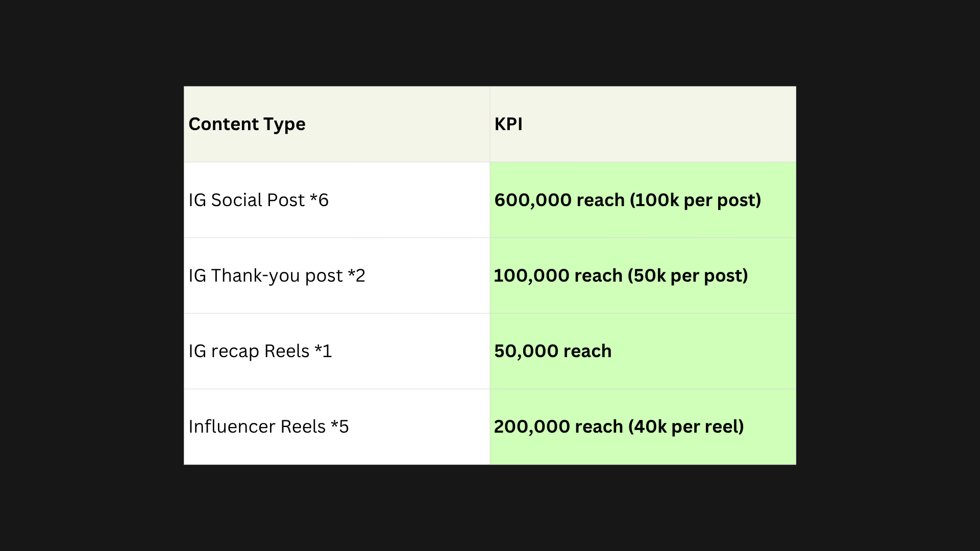Select the IG recap Reels *1 cell
This screenshot has width=980, height=551.
337,351
